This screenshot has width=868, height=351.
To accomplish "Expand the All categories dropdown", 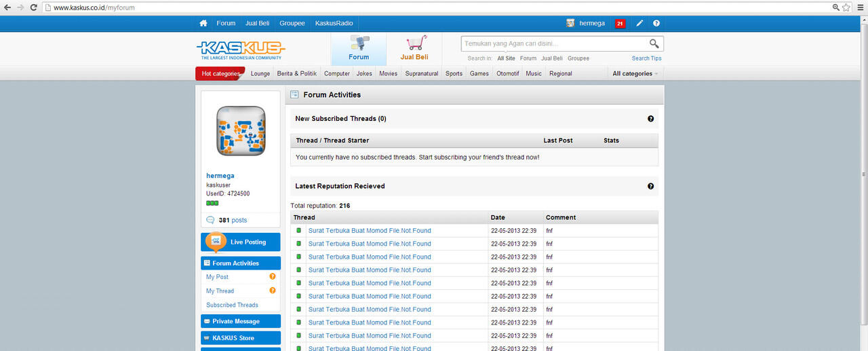I will point(635,73).
